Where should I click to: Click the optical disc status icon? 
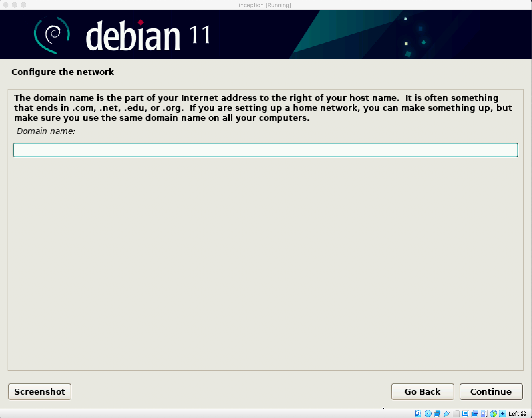coord(428,414)
